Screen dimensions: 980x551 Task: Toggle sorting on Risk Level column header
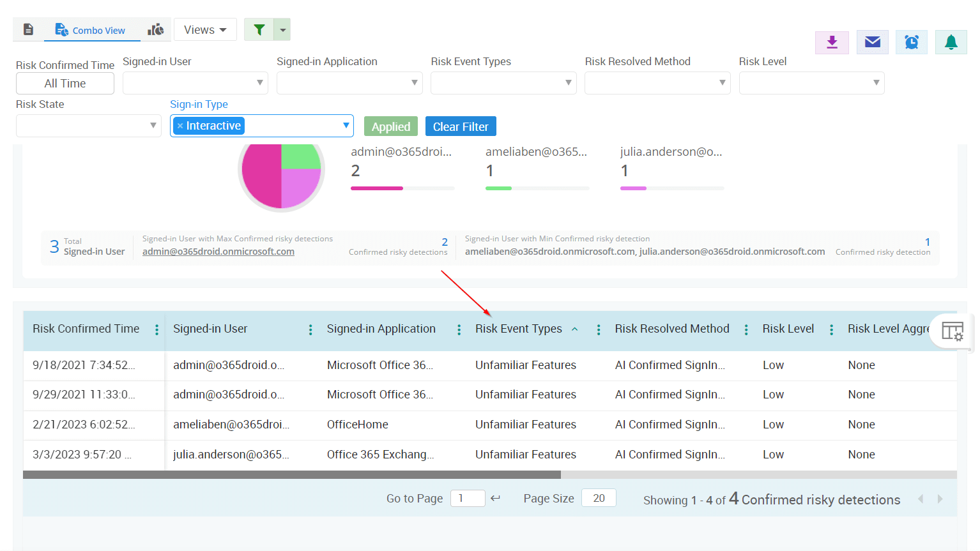pyautogui.click(x=788, y=328)
